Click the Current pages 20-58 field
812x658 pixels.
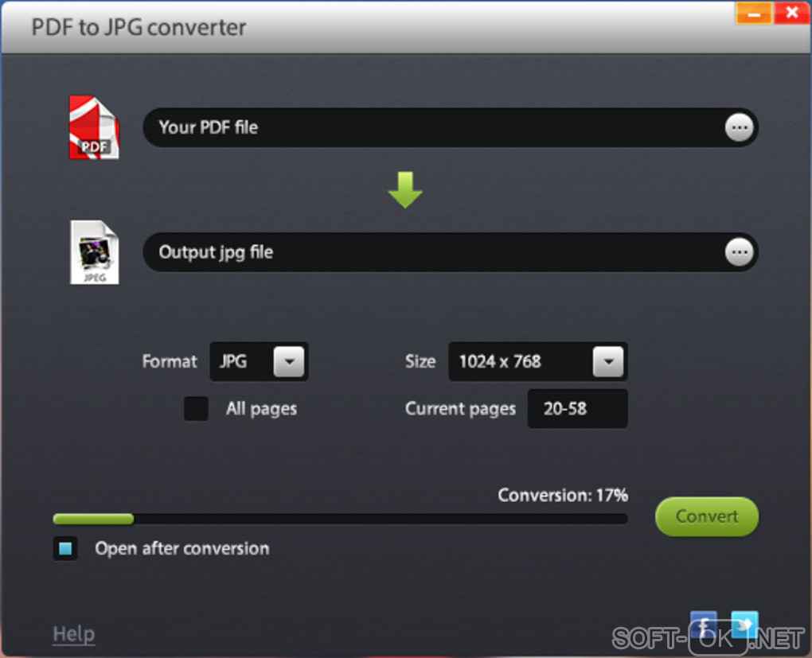coord(577,409)
